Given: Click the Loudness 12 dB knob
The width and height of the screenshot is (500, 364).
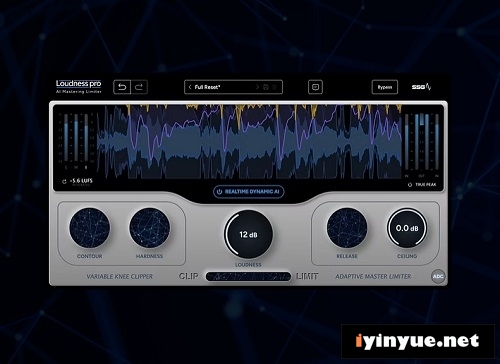Looking at the screenshot, I should (x=248, y=234).
